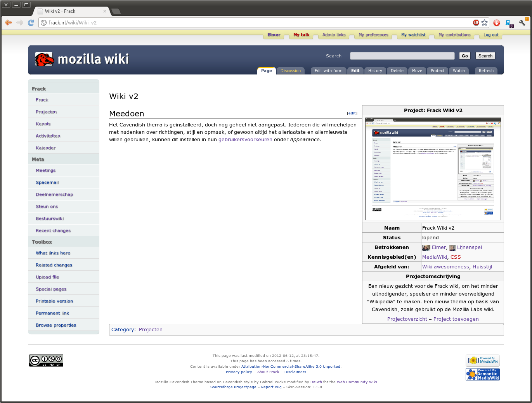Viewport: 532px width, 403px height.
Task: Click the browser forward arrow
Action: [x=20, y=22]
